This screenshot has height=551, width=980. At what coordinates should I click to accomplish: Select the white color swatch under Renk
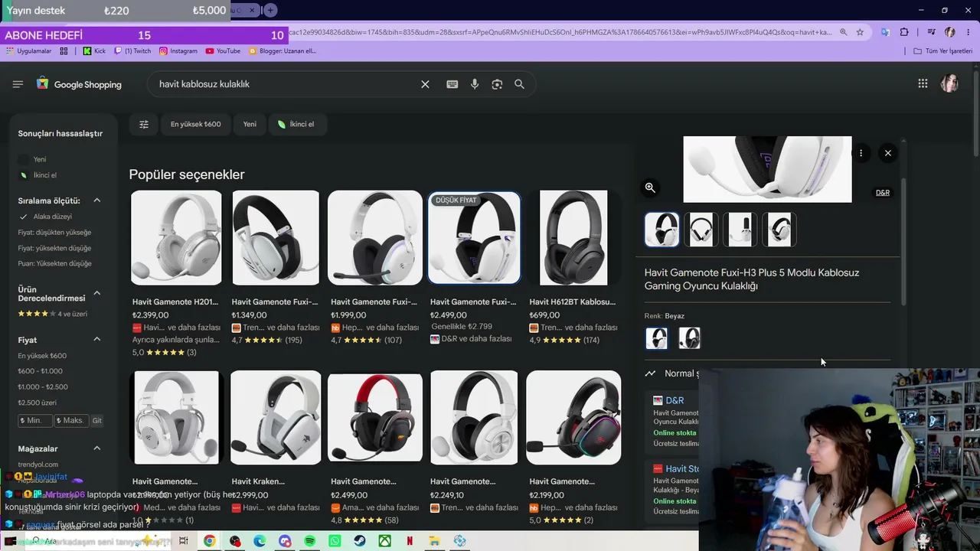(656, 338)
